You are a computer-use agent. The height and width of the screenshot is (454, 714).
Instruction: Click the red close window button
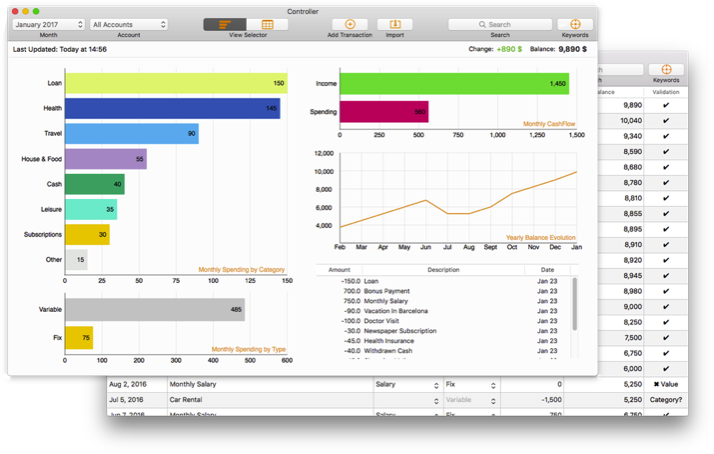click(x=15, y=11)
